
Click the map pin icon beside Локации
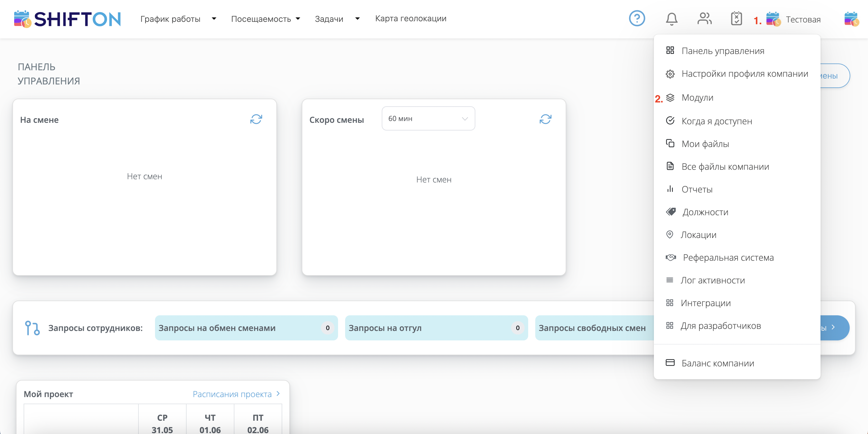pos(670,234)
